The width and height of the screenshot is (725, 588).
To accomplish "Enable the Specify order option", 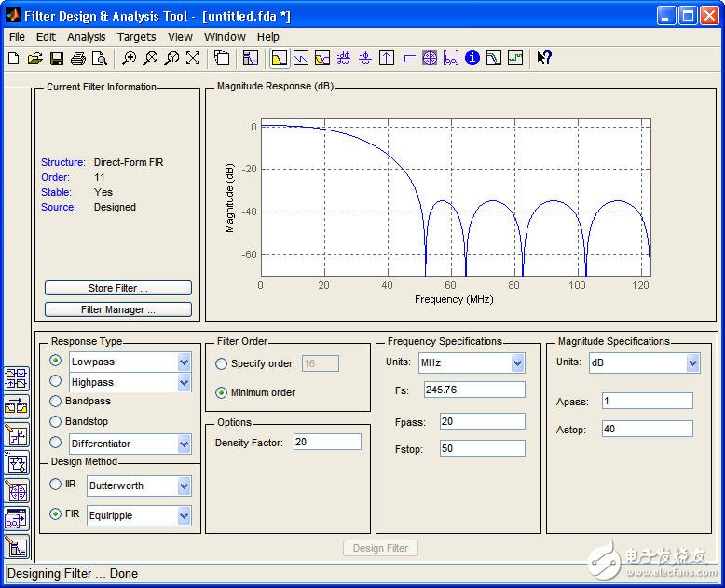I will click(222, 363).
